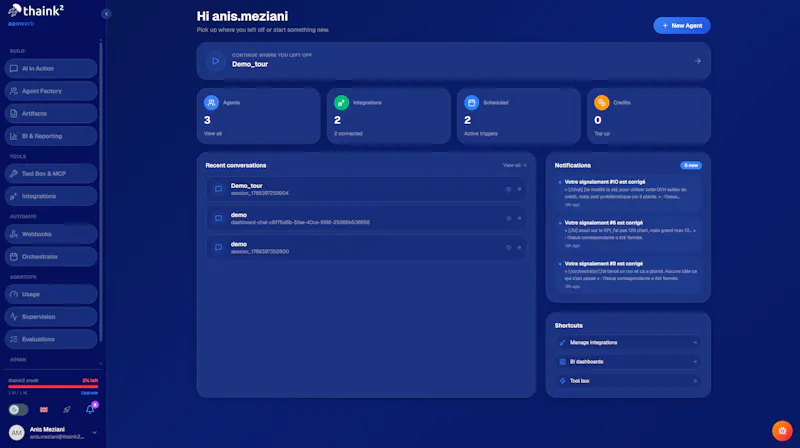800x448 pixels.
Task: Click chat icon of demo dashboard-chat conversation
Action: click(x=218, y=218)
